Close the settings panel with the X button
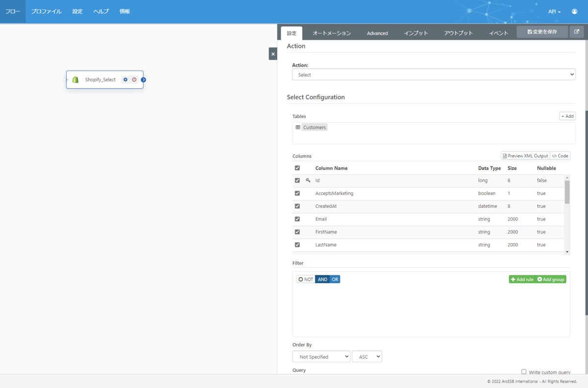Viewport: 588px width, 388px height. pos(273,54)
